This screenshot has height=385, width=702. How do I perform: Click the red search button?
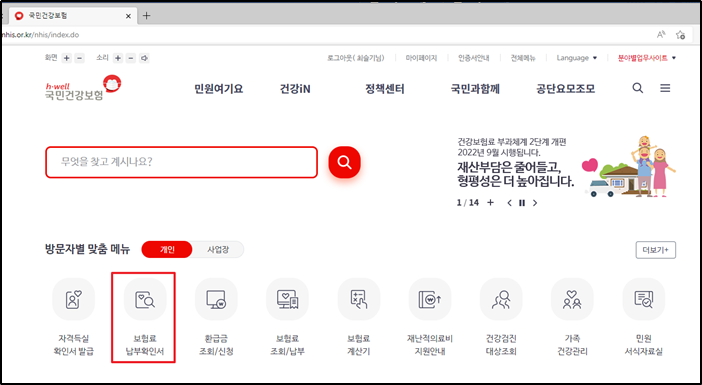tap(344, 162)
